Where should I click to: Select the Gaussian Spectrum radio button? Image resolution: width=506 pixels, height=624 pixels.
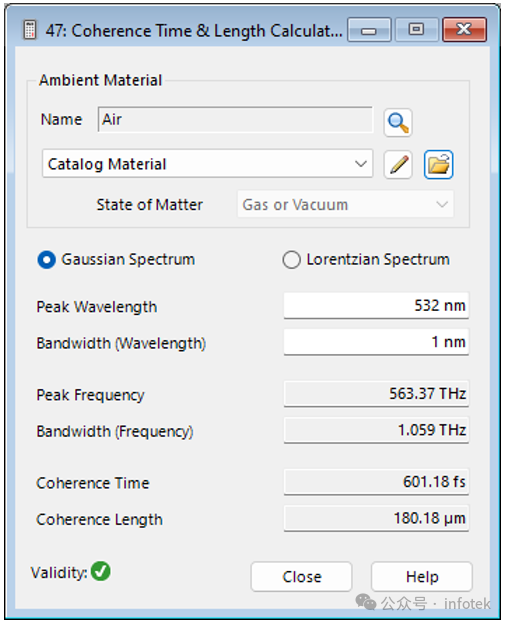[x=47, y=260]
